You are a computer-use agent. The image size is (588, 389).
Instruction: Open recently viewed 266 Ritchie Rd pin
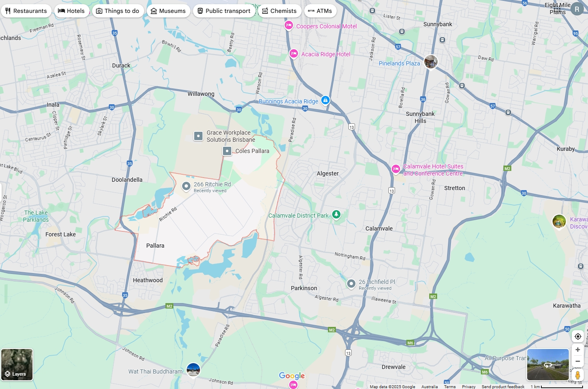pos(186,187)
